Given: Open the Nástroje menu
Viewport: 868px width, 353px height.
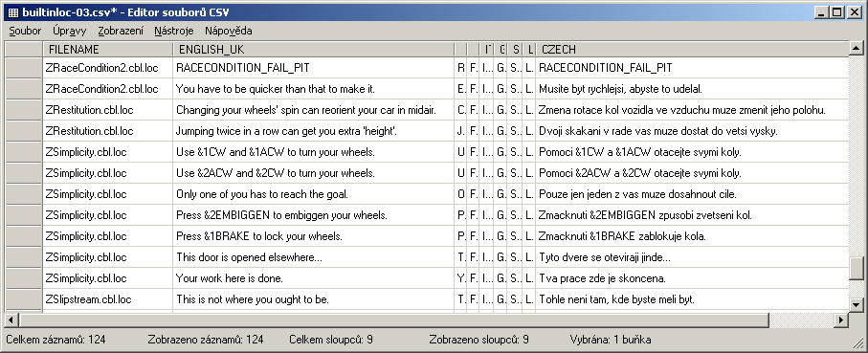Looking at the screenshot, I should point(174,31).
